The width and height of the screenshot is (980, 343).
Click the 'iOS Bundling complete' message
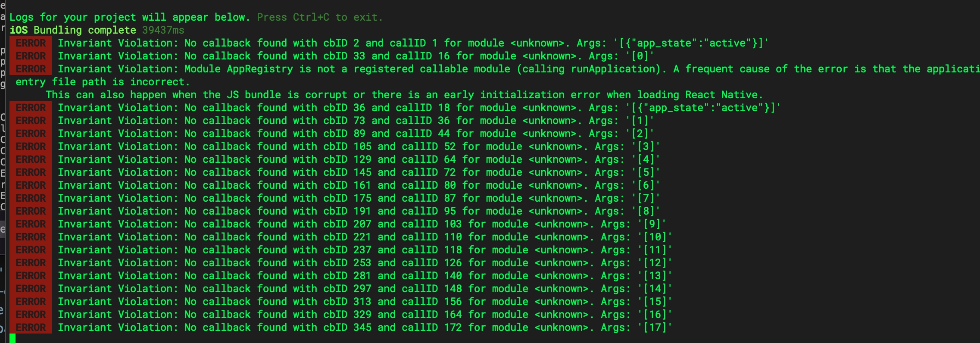pyautogui.click(x=73, y=30)
